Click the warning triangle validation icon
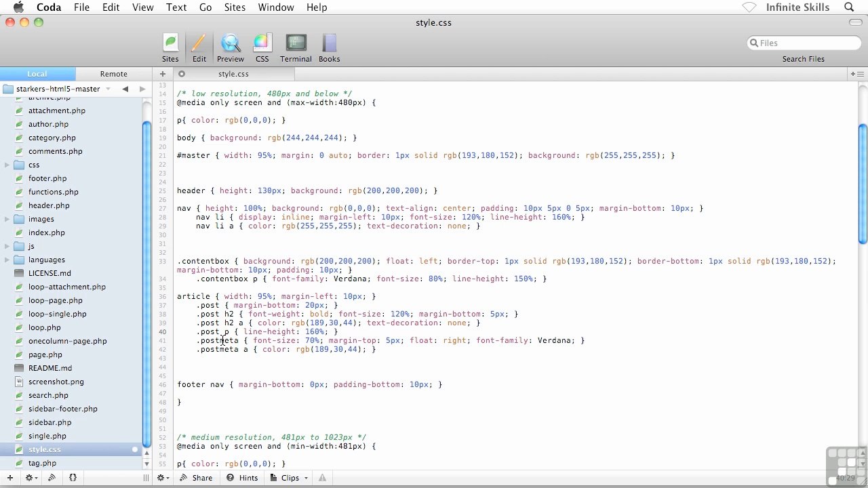868x488 pixels. point(323,478)
